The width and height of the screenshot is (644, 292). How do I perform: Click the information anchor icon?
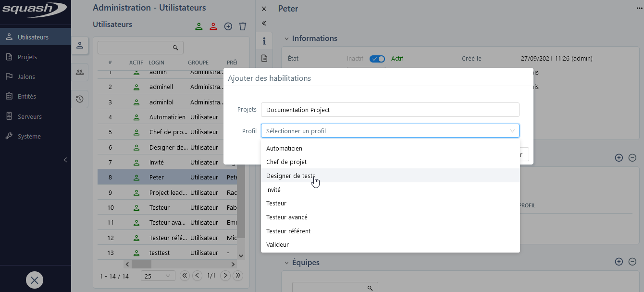click(264, 41)
